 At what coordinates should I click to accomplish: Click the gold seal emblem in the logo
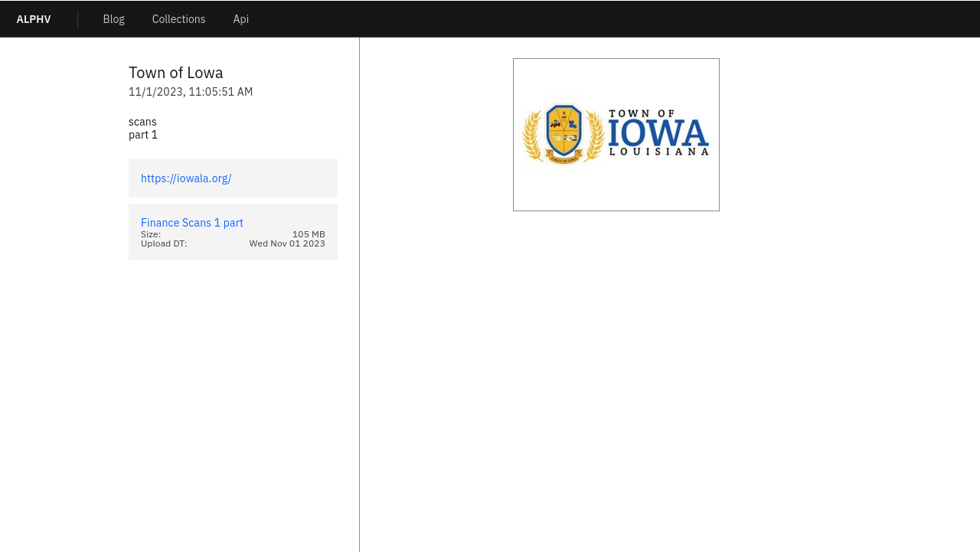click(564, 134)
